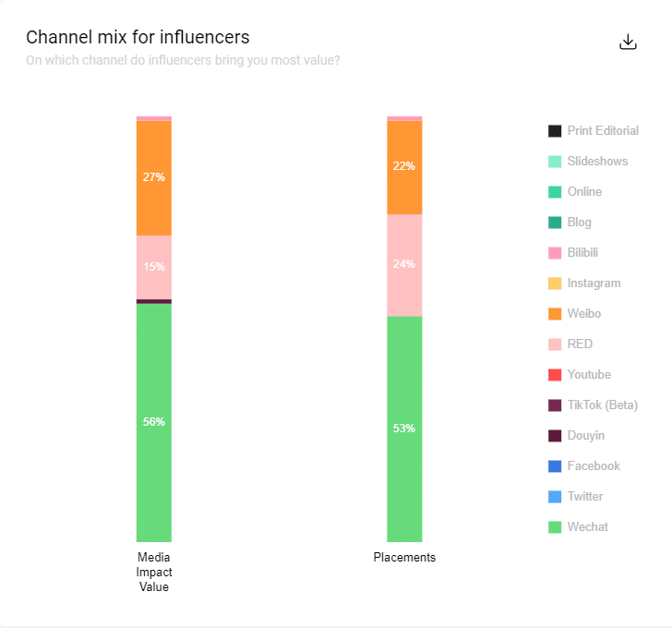Select the 56% Wechat segment in Media Impact Value
Viewport: 672px width, 628px height.
(x=154, y=422)
